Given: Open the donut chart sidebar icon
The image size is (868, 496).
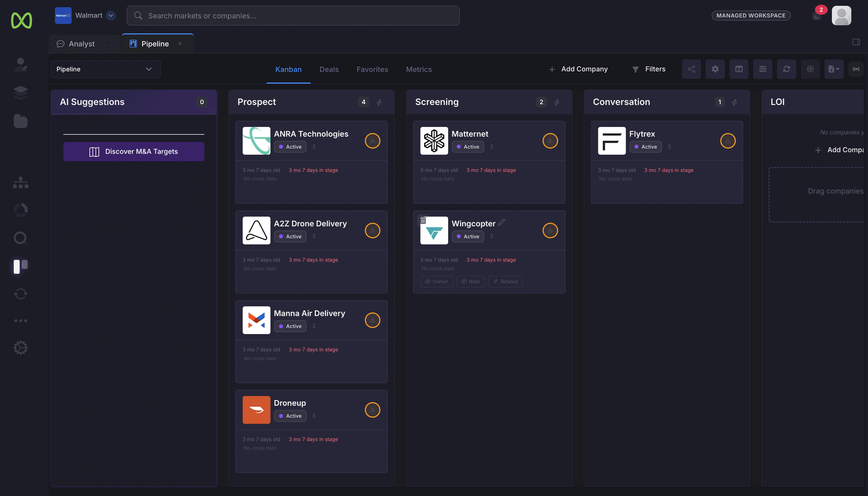Looking at the screenshot, I should 20,210.
